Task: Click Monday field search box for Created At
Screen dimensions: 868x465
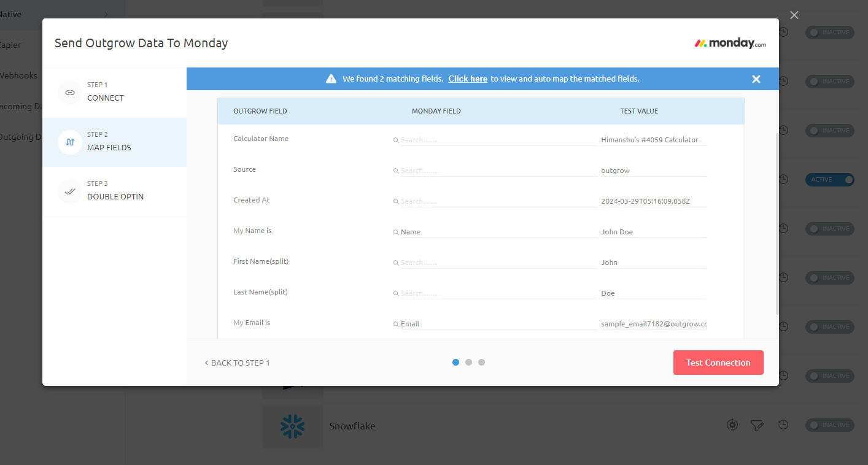Action: coord(498,201)
